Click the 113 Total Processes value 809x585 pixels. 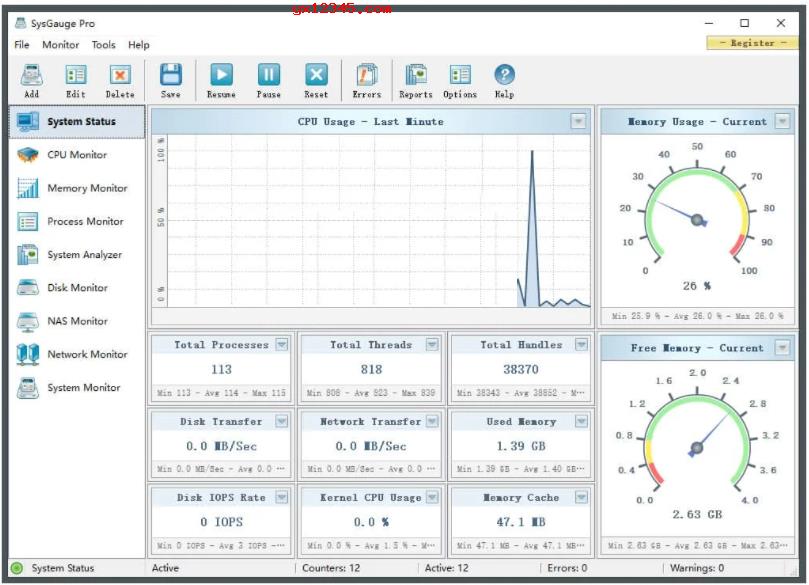click(x=221, y=369)
